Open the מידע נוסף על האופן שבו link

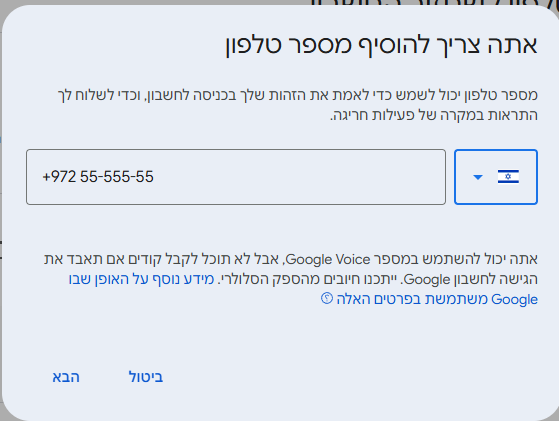141,279
